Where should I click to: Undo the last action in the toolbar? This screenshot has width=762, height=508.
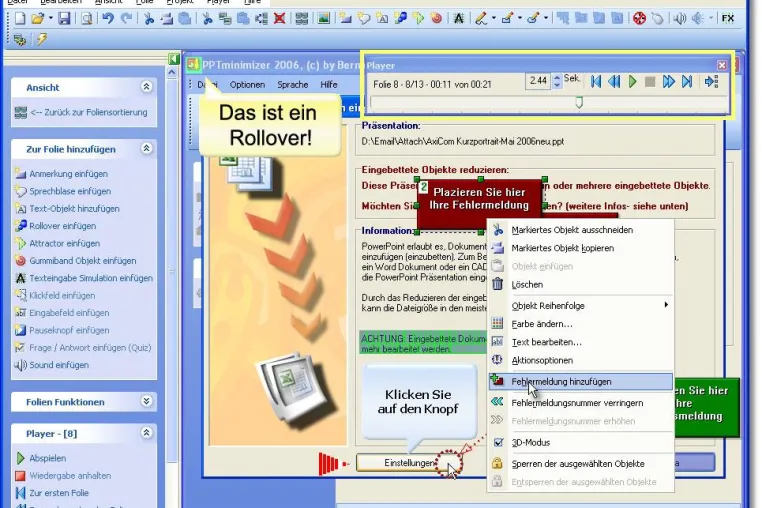[108, 18]
